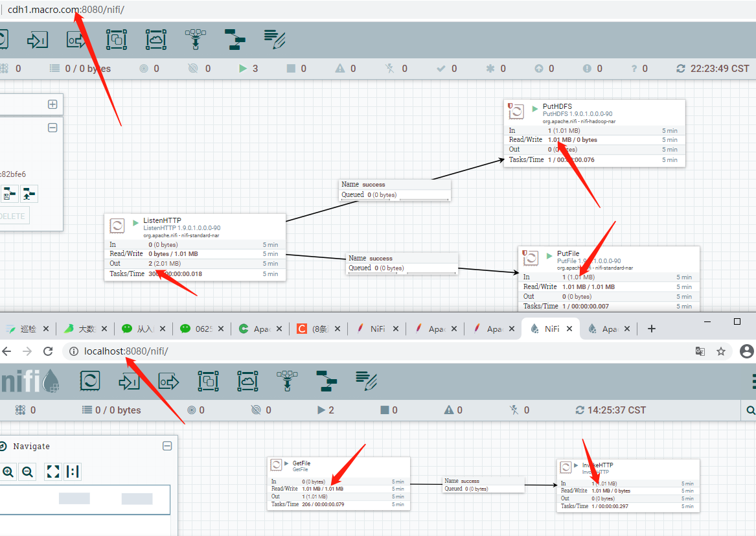The width and height of the screenshot is (756, 536).
Task: Select the Input Port icon in localhost NiFi toolbar
Action: coord(129,381)
